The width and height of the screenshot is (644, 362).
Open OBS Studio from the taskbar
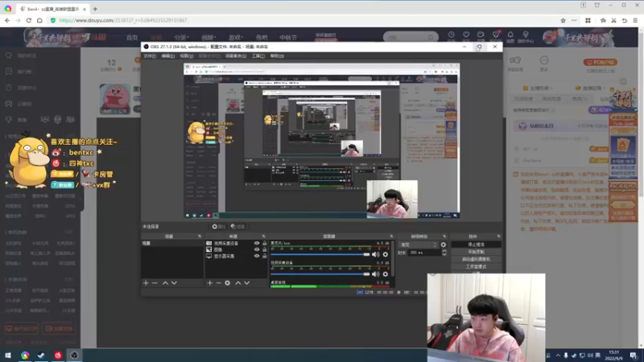click(74, 355)
